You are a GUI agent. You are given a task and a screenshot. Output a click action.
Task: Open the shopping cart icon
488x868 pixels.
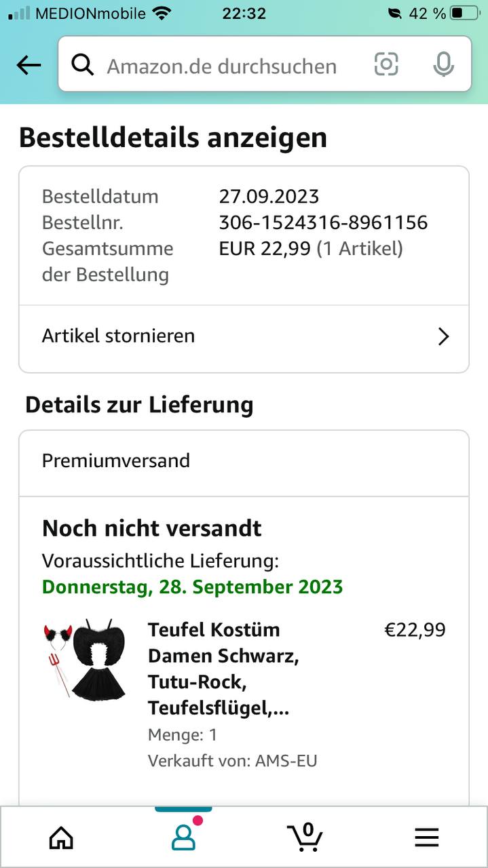click(x=305, y=836)
